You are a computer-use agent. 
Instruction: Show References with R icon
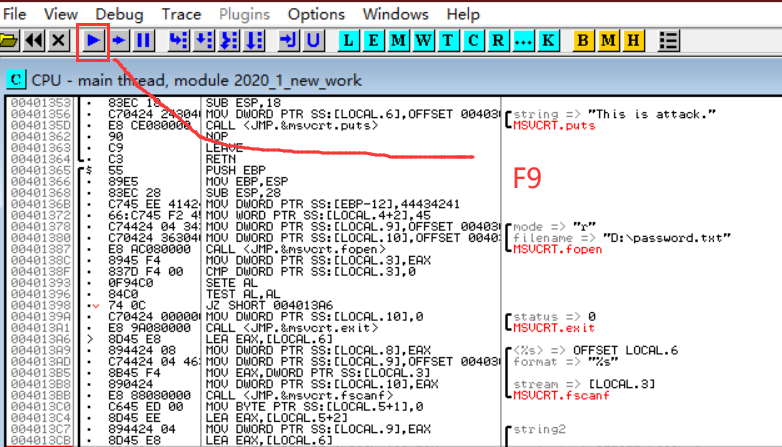click(x=498, y=40)
